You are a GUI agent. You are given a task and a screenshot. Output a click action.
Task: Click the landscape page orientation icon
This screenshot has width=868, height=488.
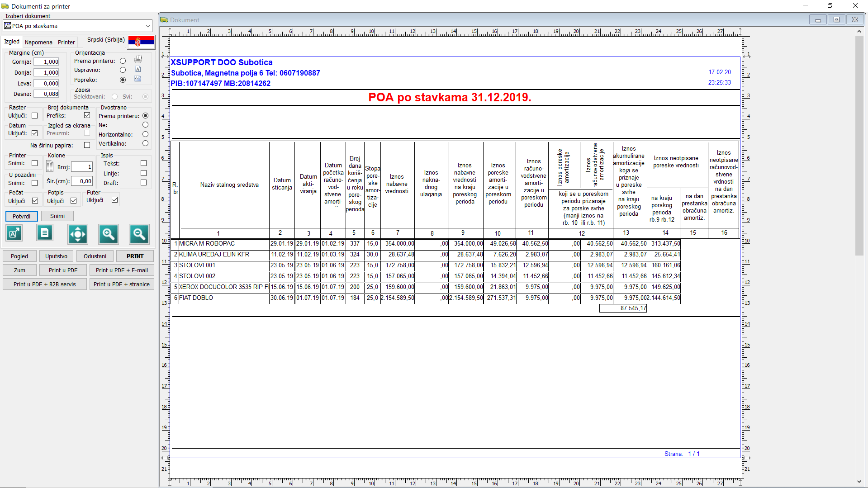pyautogui.click(x=138, y=79)
